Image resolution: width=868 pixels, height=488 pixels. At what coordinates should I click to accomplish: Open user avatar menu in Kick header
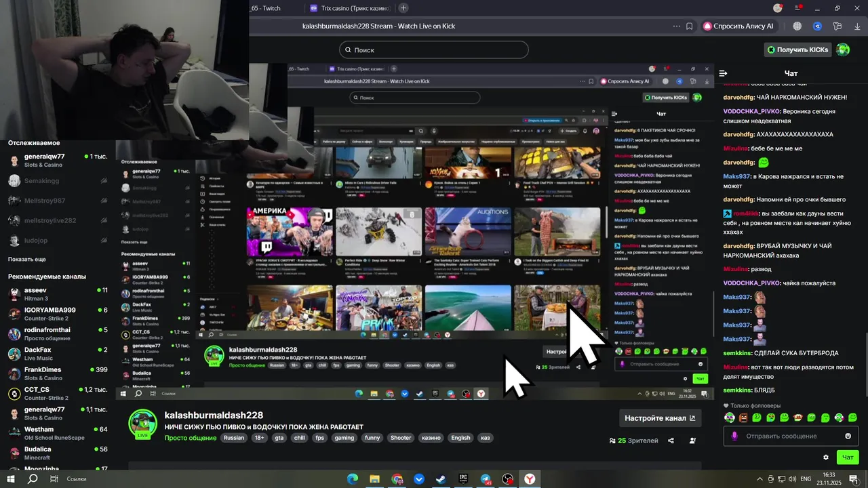[x=843, y=49]
